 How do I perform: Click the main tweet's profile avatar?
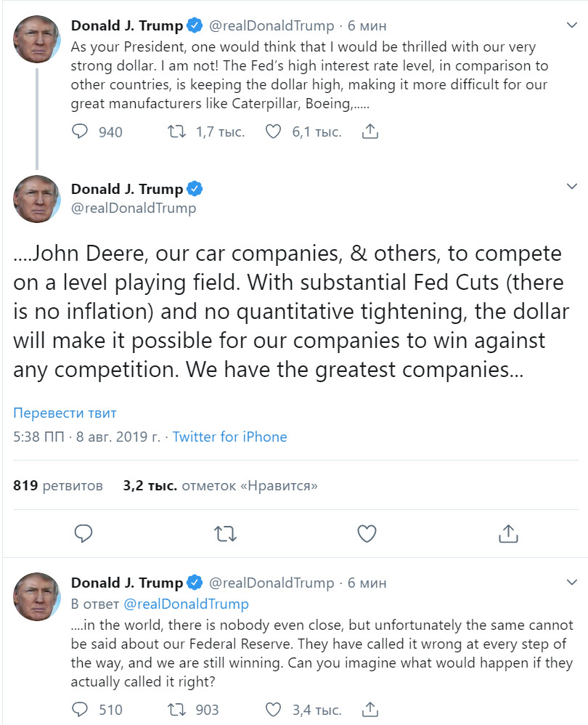pos(37,198)
